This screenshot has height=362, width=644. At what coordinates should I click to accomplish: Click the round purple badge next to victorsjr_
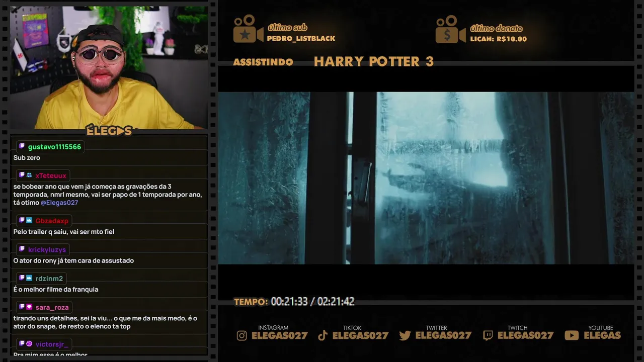29,344
